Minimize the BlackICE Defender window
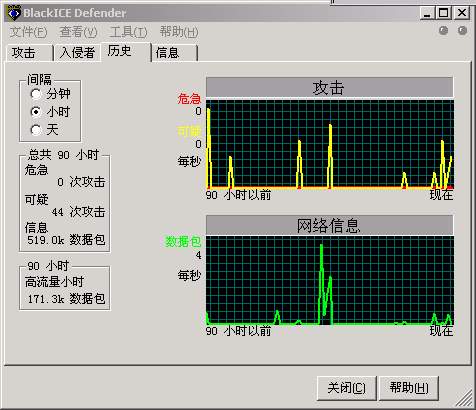The width and height of the screenshot is (476, 410). point(427,13)
